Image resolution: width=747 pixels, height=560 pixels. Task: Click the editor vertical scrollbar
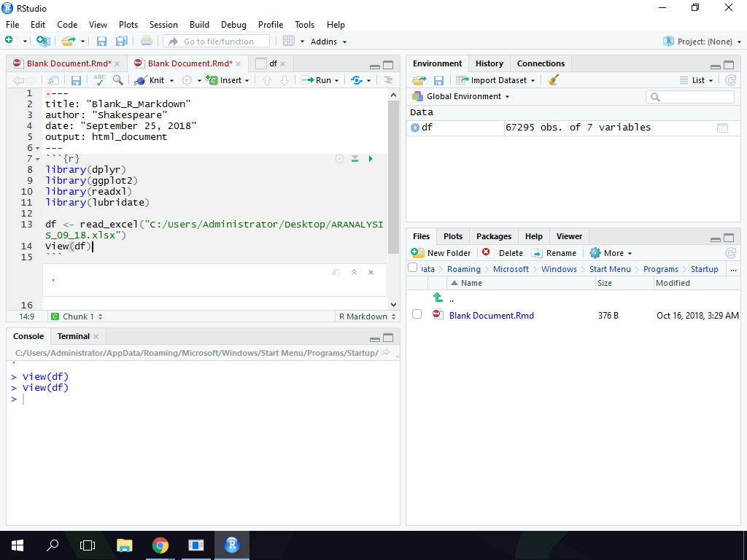click(x=393, y=200)
